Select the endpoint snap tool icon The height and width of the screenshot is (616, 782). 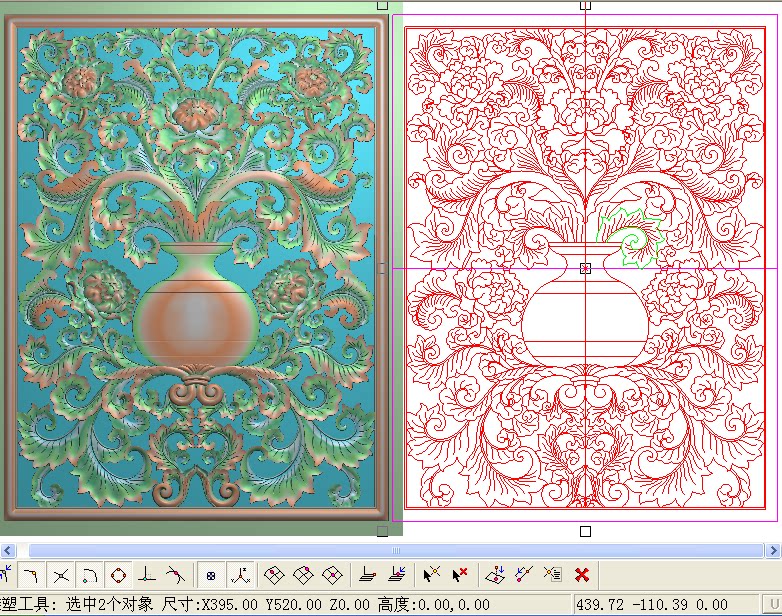(x=31, y=575)
